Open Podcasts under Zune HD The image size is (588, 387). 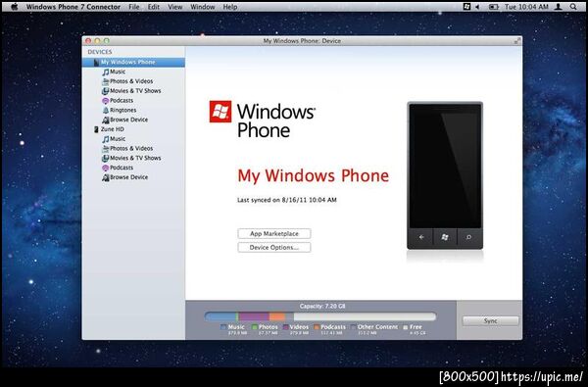tap(118, 168)
